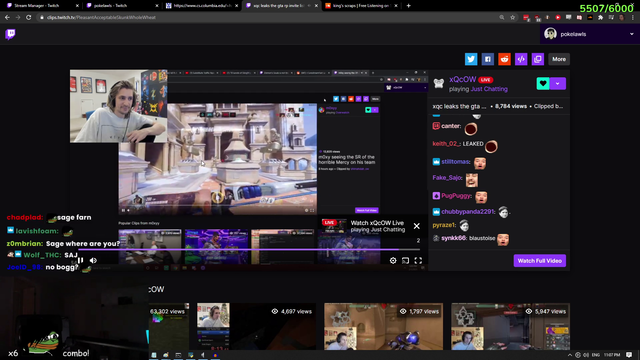Mute the clip volume
The width and height of the screenshot is (640, 360).
[x=93, y=260]
